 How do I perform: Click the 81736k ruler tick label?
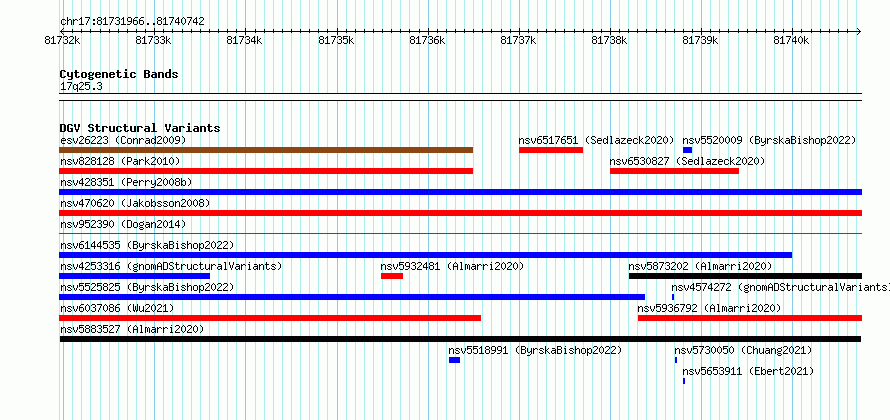point(427,40)
